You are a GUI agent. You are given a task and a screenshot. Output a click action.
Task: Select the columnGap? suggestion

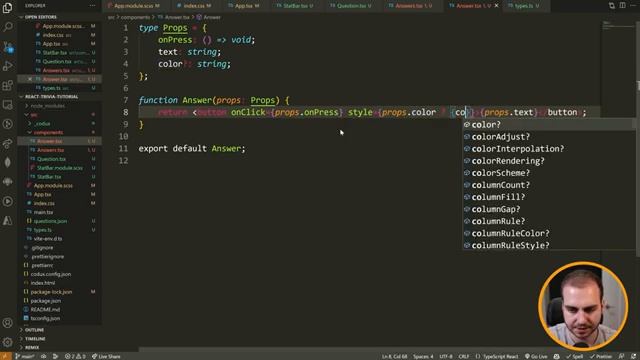click(549, 209)
